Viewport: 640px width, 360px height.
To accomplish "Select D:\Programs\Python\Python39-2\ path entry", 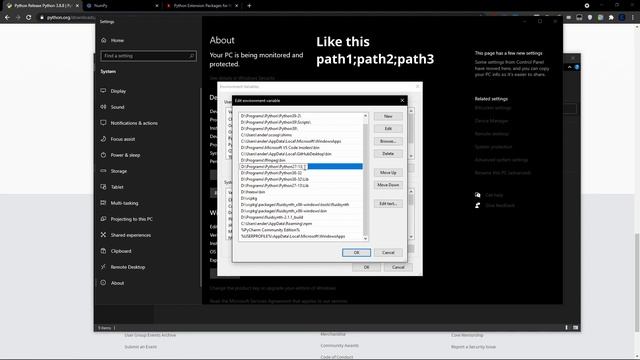I will point(301,116).
